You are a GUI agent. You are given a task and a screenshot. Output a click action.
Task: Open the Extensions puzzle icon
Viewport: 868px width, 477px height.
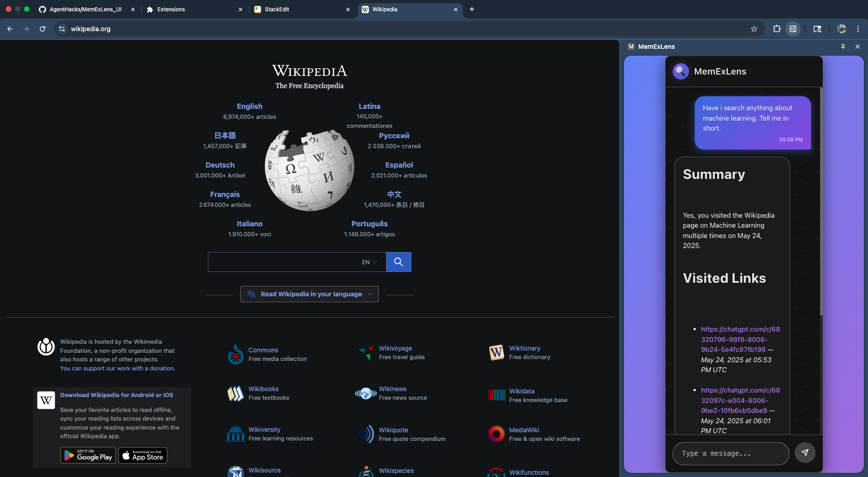(x=777, y=29)
